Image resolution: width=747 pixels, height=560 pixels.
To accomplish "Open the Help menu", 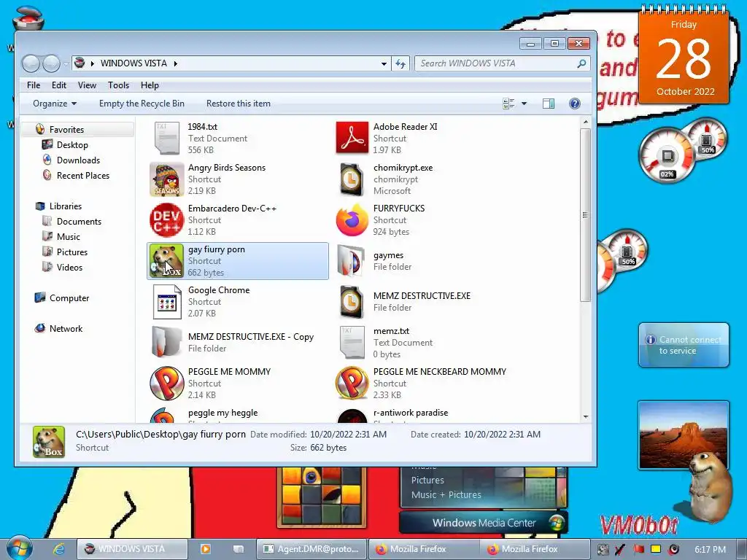I will click(x=150, y=85).
